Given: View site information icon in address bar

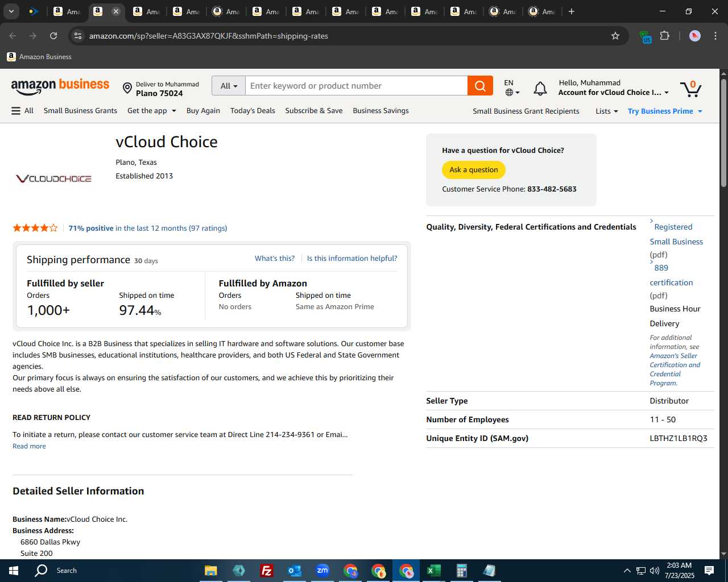Looking at the screenshot, I should (x=78, y=36).
